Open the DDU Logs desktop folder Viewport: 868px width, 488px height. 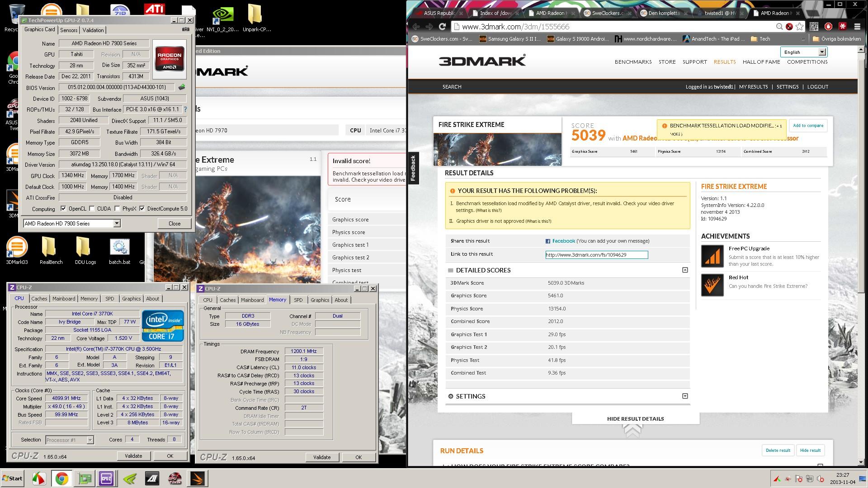(85, 251)
